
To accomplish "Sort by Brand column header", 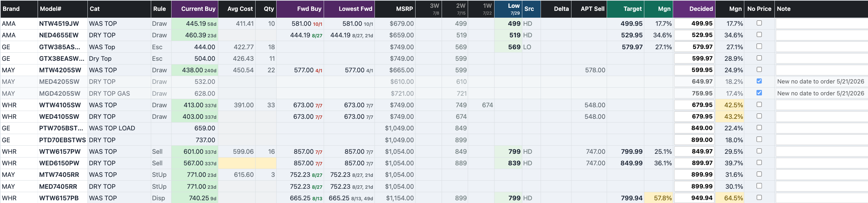I will 19,9.
